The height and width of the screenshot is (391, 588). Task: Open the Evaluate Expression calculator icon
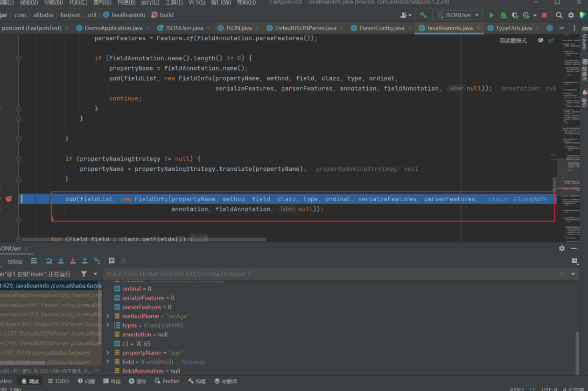coord(112,261)
